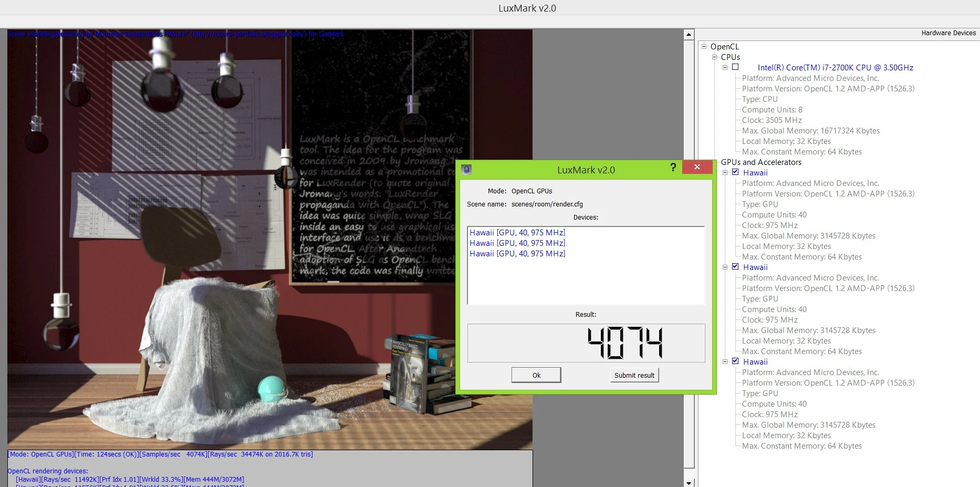Viewport: 980px width, 487px height.
Task: Uncheck the first Hawaii GPU checkbox
Action: point(735,172)
